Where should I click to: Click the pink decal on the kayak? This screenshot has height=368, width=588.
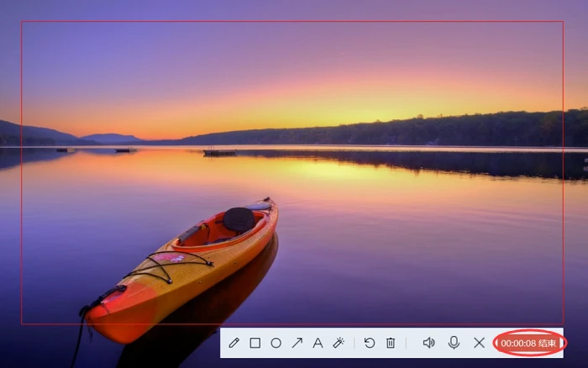pyautogui.click(x=169, y=258)
